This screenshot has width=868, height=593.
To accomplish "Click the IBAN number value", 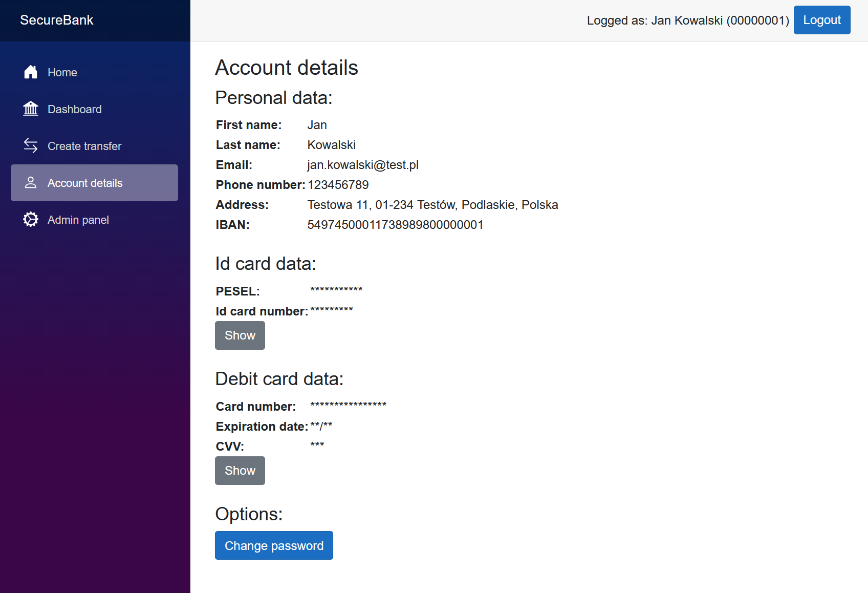I will (x=395, y=225).
